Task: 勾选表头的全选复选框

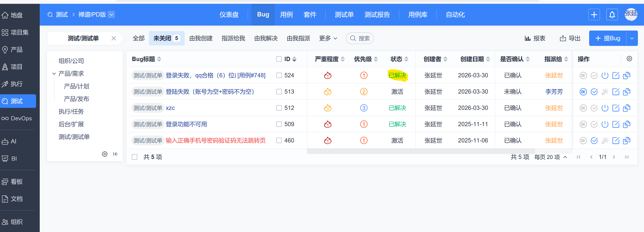Action: coord(279,59)
